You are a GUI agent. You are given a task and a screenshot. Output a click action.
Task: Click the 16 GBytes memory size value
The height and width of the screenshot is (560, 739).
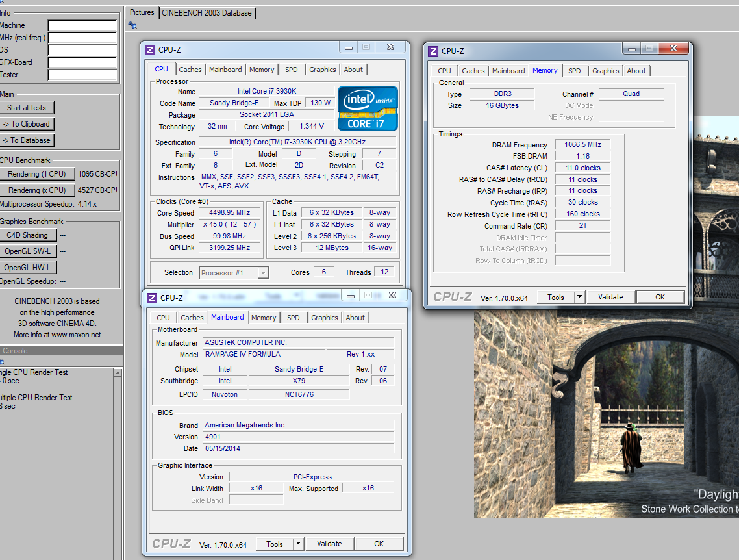(502, 105)
